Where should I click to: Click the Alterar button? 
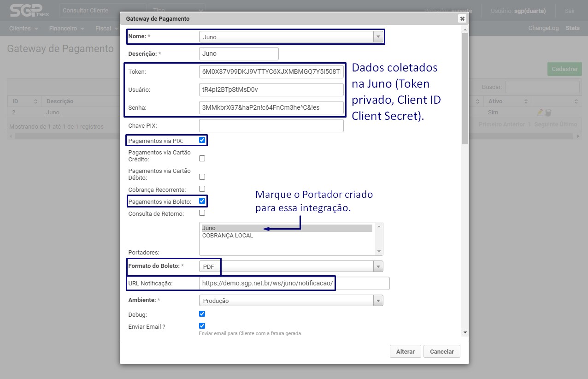click(x=405, y=351)
